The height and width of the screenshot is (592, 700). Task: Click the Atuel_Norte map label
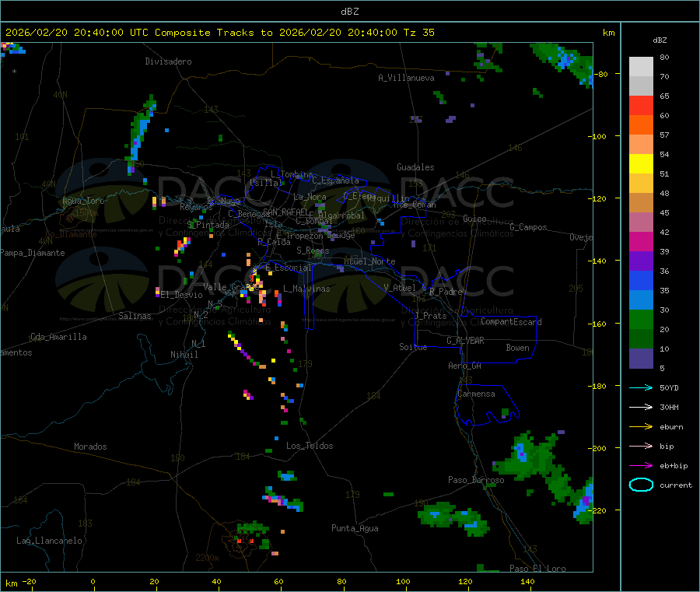pos(369,261)
